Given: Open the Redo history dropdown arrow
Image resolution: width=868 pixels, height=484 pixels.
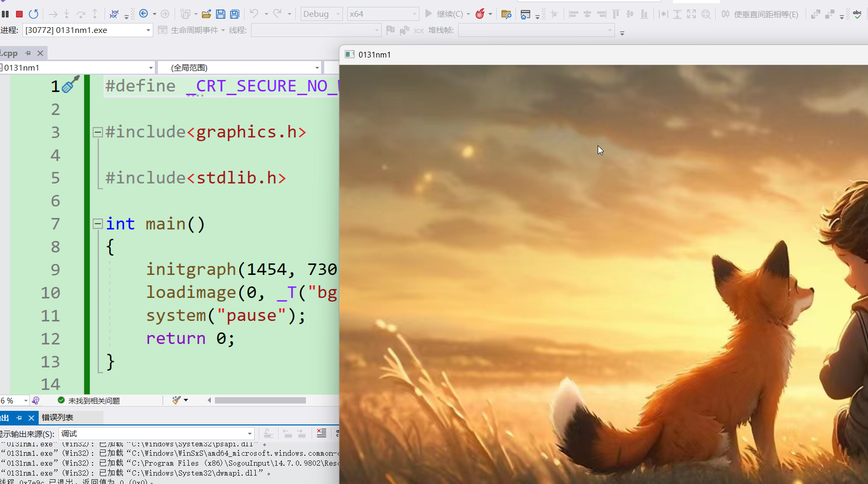Looking at the screenshot, I should pyautogui.click(x=290, y=14).
